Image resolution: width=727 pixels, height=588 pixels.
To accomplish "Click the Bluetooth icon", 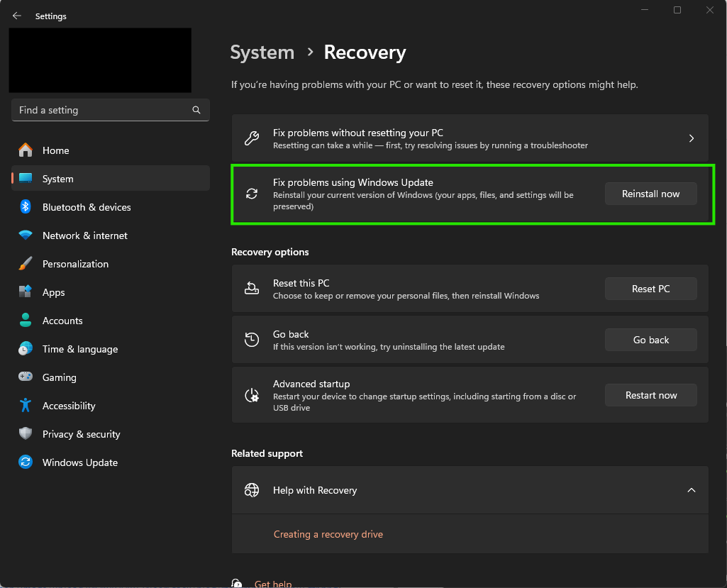I will pyautogui.click(x=26, y=207).
